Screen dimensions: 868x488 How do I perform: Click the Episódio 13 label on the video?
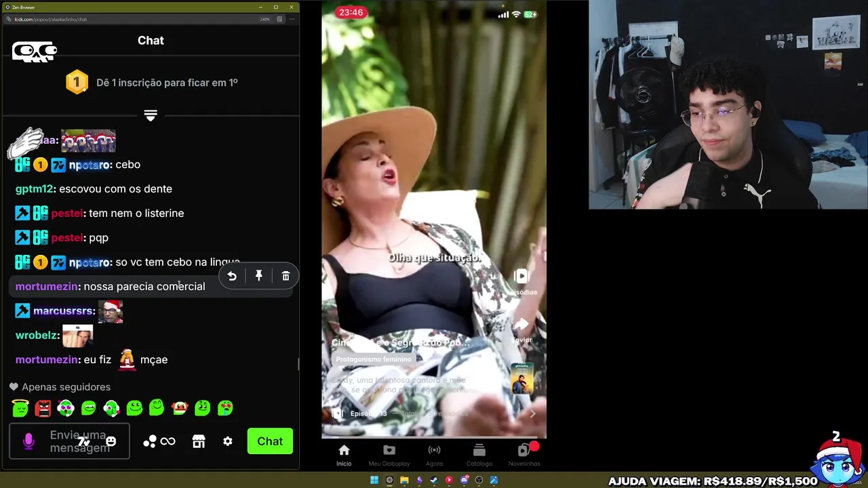[x=369, y=413]
